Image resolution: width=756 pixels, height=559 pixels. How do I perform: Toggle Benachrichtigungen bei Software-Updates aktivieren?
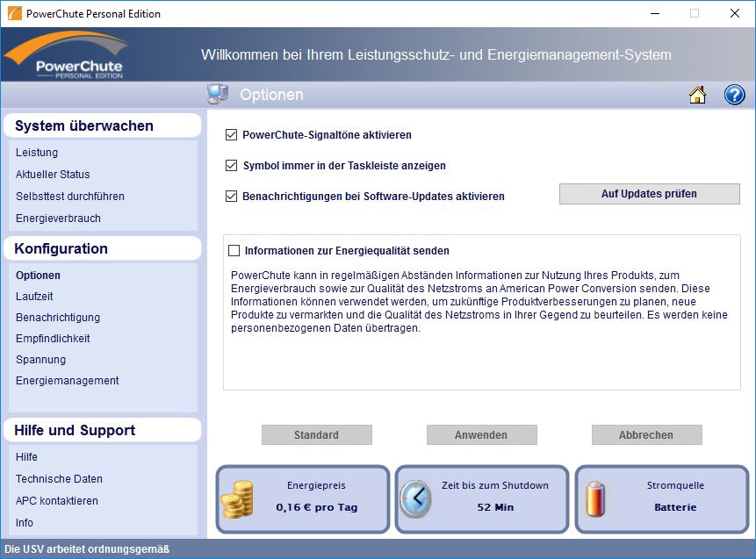point(232,197)
